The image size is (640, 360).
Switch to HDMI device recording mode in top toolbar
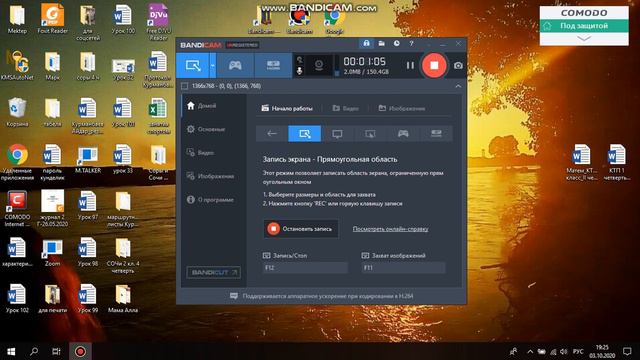click(273, 65)
